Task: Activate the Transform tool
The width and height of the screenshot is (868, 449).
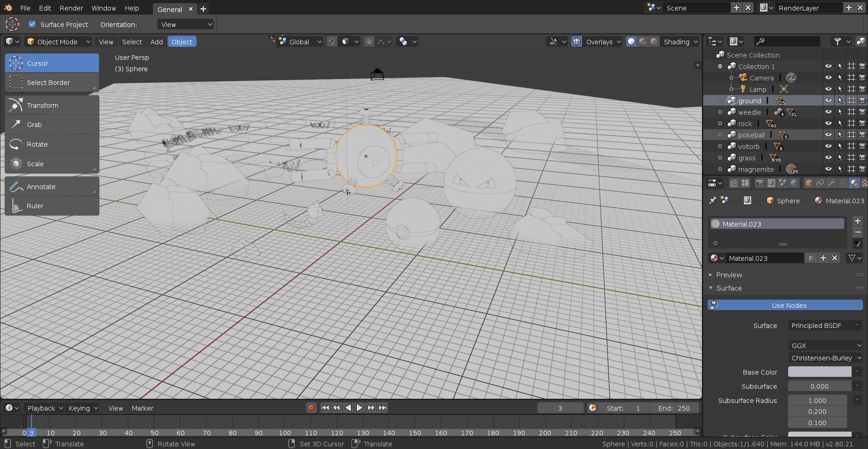Action: 52,106
